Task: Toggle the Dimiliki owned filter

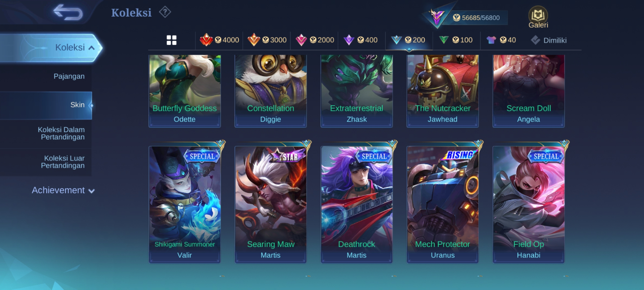Action: pos(548,40)
